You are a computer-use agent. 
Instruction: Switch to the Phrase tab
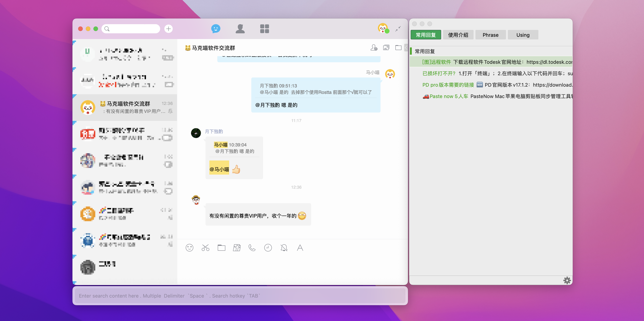tap(491, 35)
